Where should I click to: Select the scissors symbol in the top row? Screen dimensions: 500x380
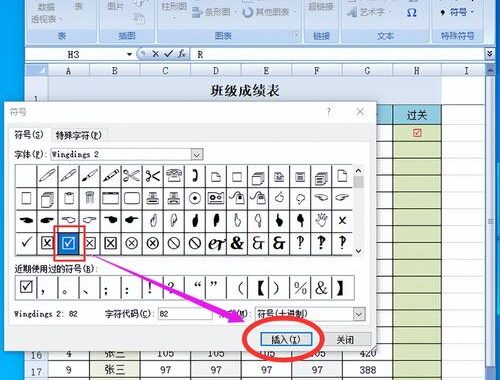[x=132, y=176]
